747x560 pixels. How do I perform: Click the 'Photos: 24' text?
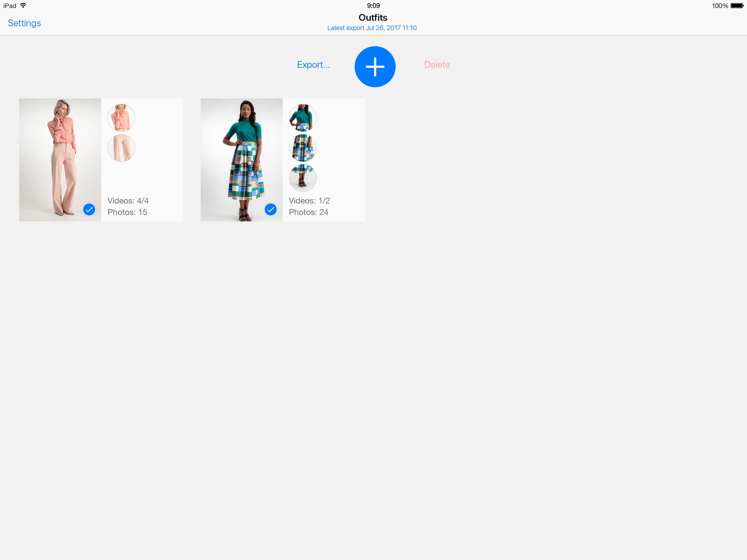309,212
